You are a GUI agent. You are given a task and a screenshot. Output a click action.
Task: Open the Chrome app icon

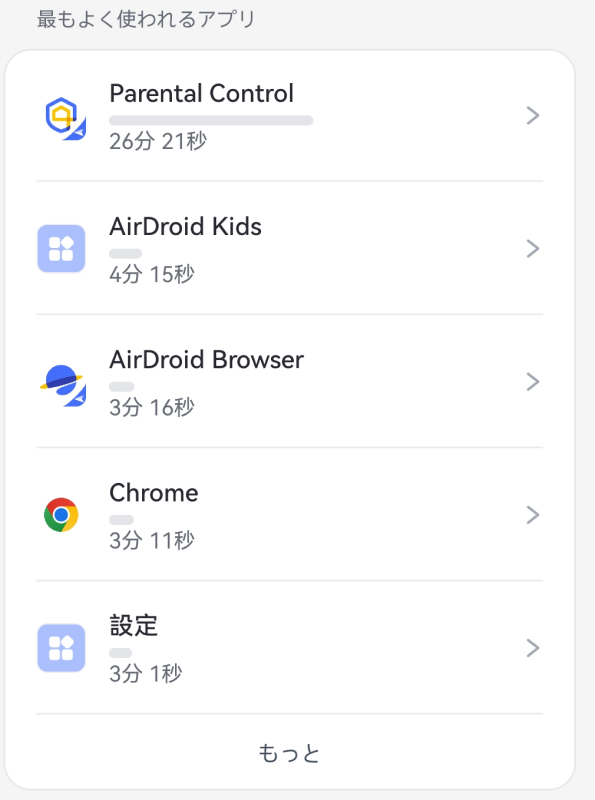tap(61, 514)
